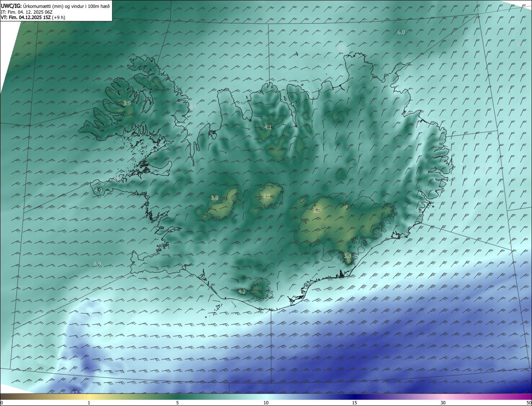Click the 4.1 value label on the map
The image size is (532, 406).
[268, 127]
